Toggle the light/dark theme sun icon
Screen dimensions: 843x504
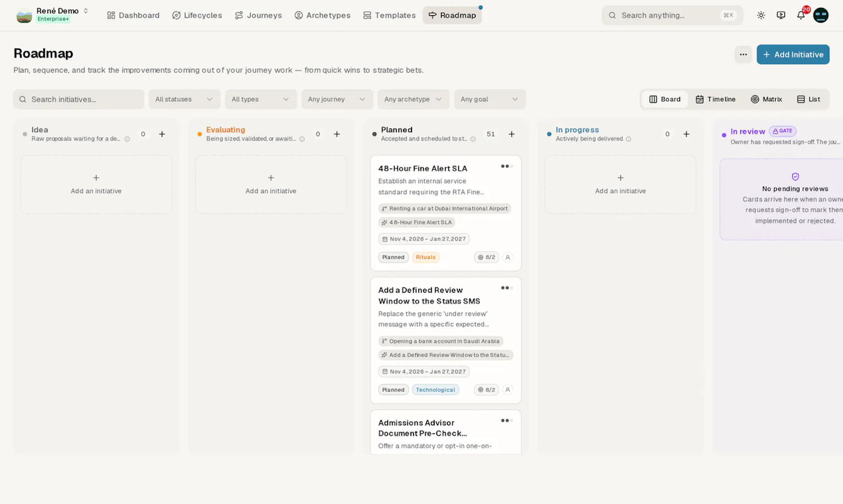761,15
